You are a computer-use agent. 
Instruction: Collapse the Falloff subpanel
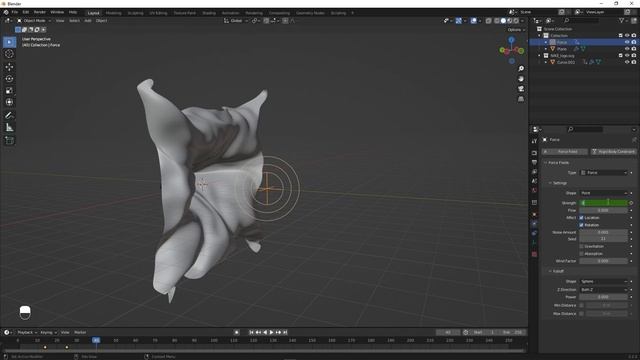tap(550, 271)
